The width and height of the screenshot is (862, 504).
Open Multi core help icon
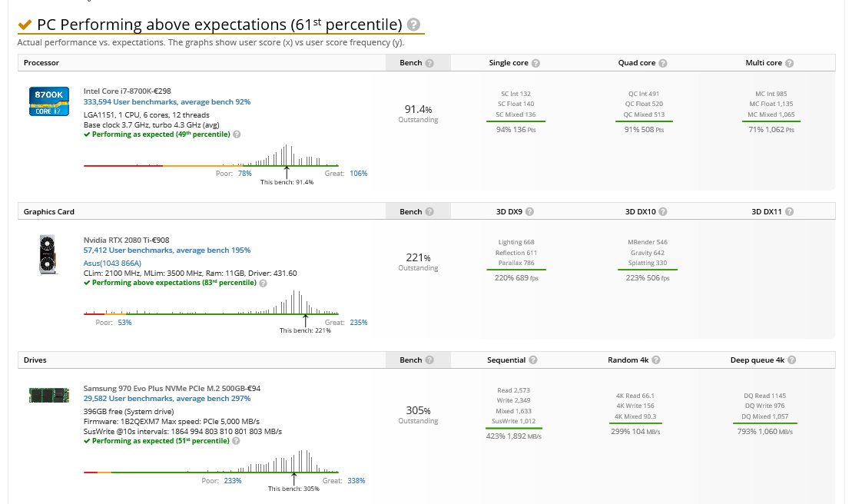(x=790, y=63)
